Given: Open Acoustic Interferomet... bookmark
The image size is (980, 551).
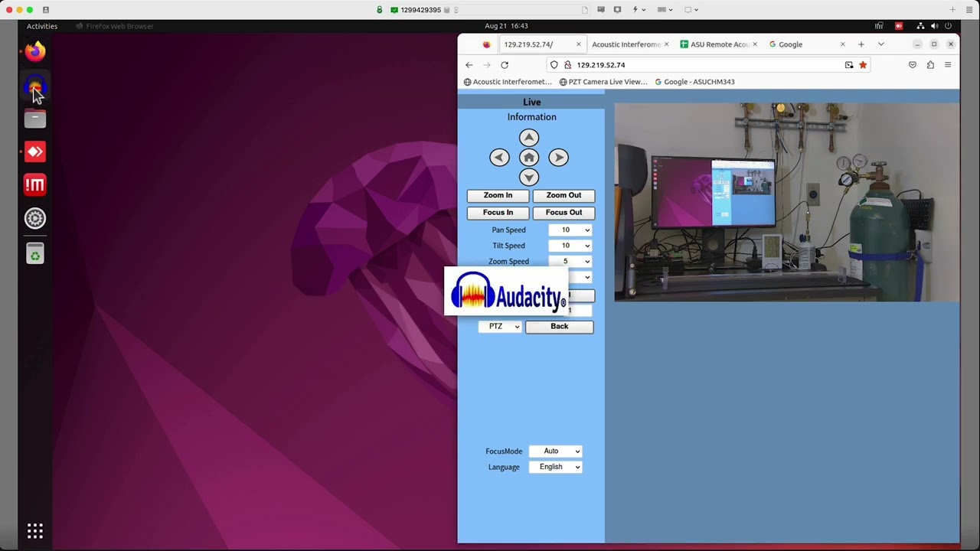Looking at the screenshot, I should (508, 82).
